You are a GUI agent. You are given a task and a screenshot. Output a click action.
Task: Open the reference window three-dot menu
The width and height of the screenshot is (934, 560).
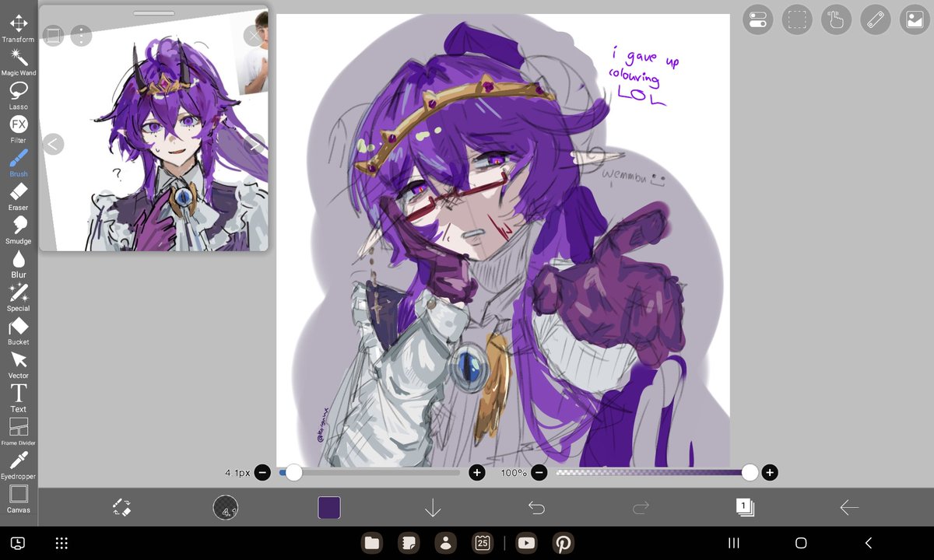[x=81, y=35]
